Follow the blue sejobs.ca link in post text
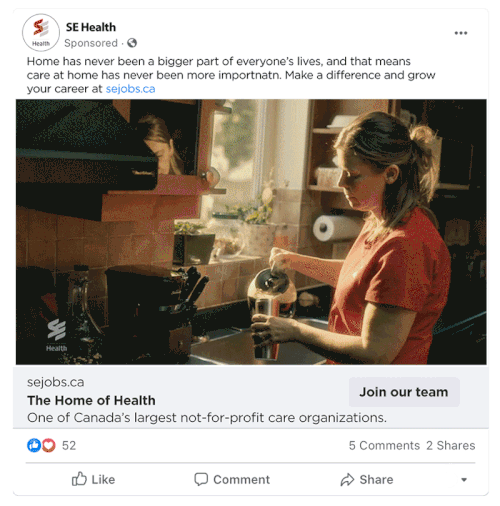 [x=130, y=89]
